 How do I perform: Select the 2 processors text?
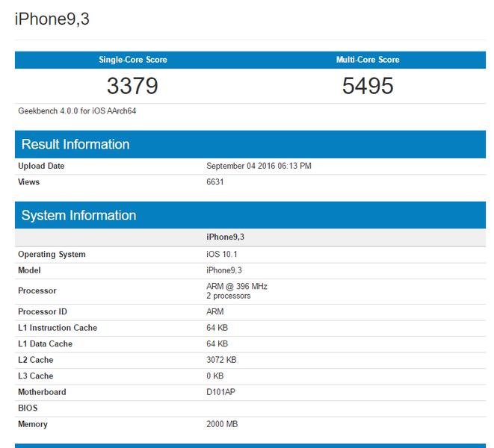pyautogui.click(x=229, y=296)
